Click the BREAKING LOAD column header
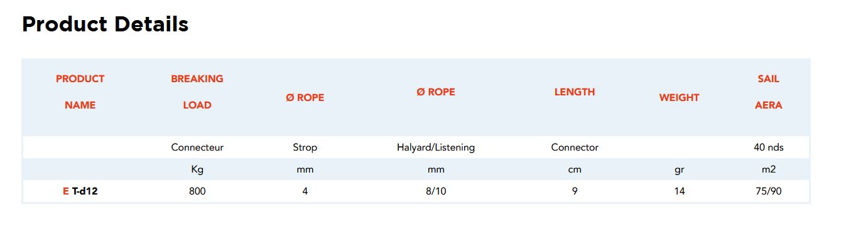 [197, 92]
